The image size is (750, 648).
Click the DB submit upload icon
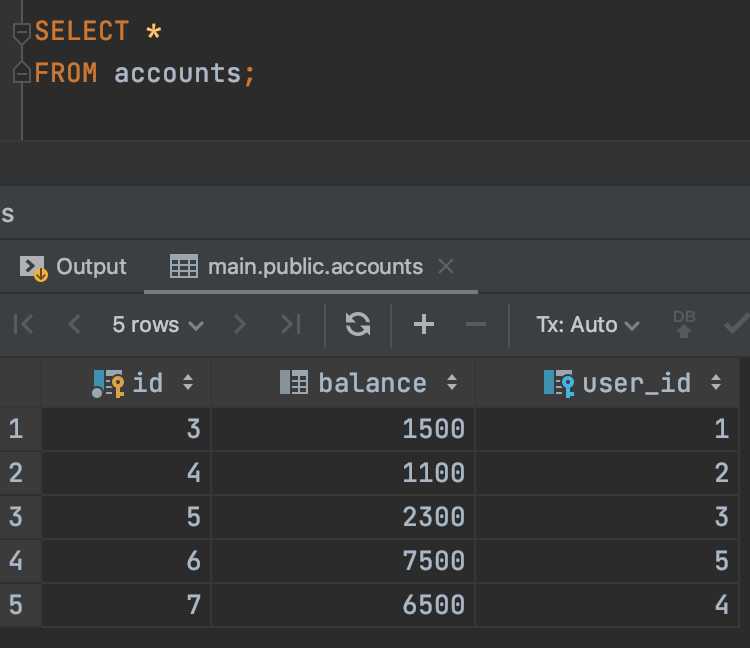click(x=684, y=324)
